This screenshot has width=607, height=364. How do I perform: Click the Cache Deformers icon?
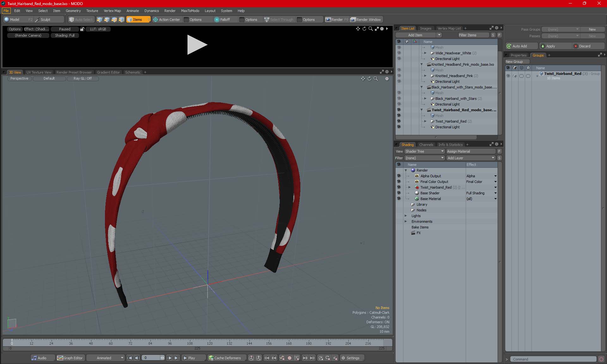click(x=211, y=358)
